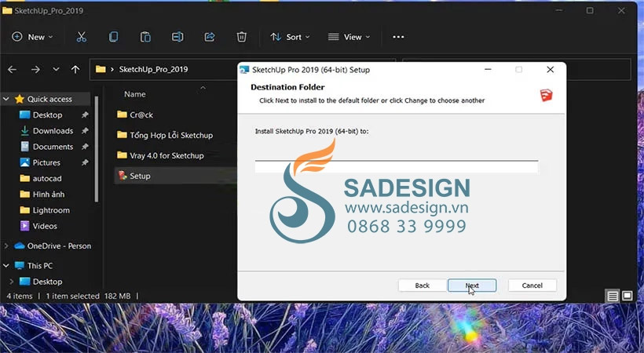Open the Sort dropdown in Explorer

tap(290, 37)
